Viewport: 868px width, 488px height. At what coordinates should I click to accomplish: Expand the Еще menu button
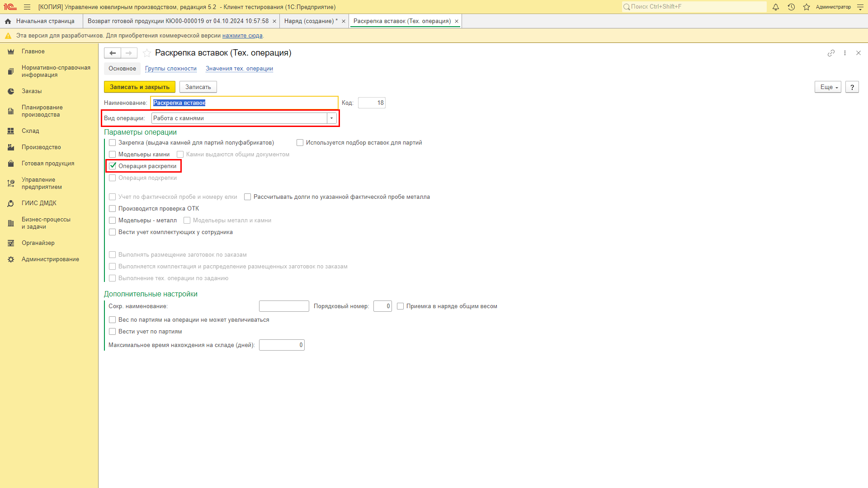click(828, 87)
